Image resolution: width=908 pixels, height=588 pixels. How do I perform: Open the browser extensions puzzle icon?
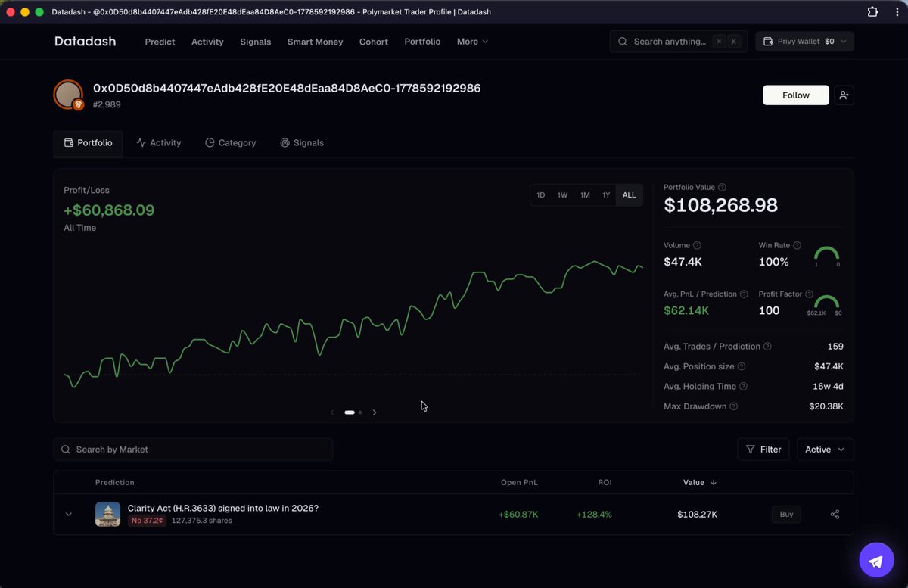point(872,12)
